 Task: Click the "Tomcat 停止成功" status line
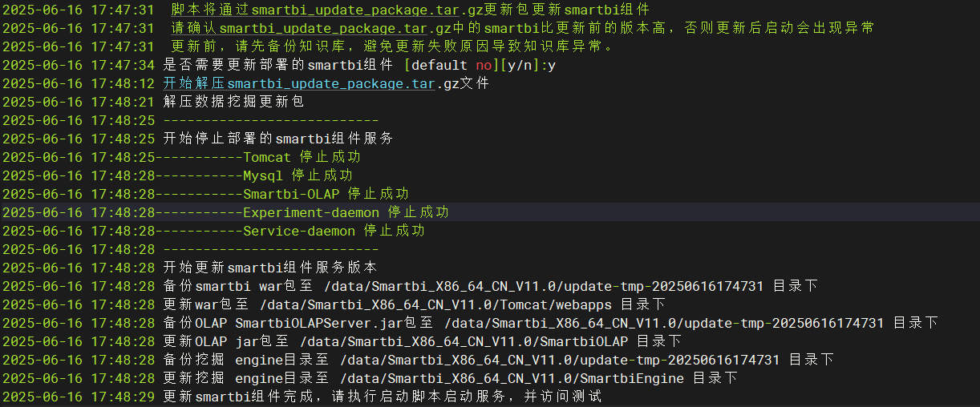click(302, 157)
